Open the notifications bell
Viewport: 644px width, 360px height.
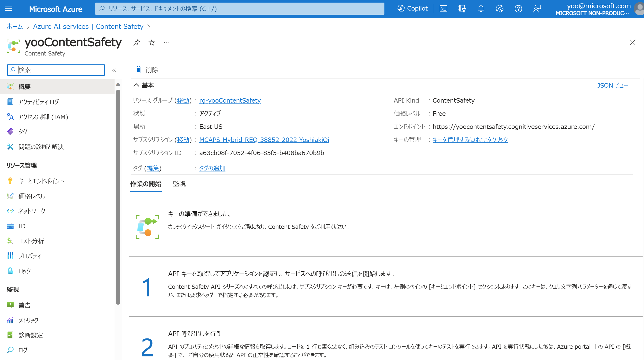coord(480,9)
